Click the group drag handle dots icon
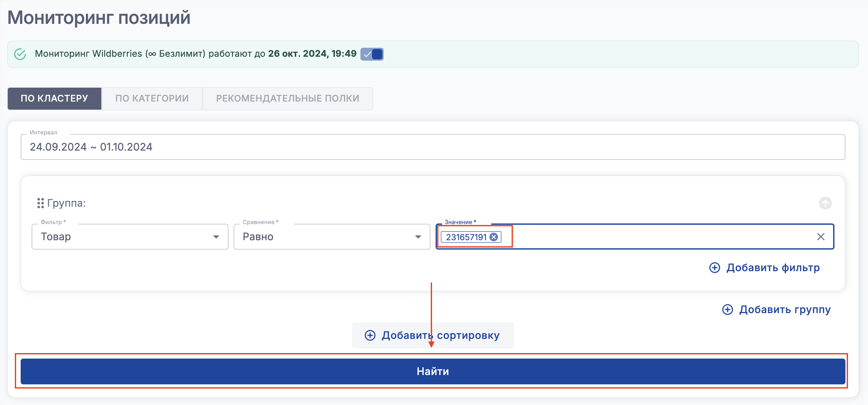Viewport: 868px width, 405px height. (x=40, y=203)
